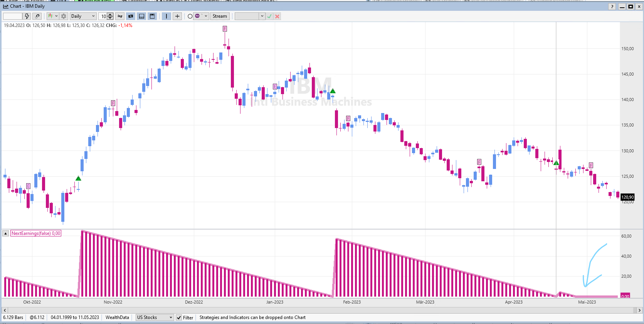Screen dimensions: 644x324
Task: Click left arrow on horizontal scrollbar
Action: (x=5, y=310)
